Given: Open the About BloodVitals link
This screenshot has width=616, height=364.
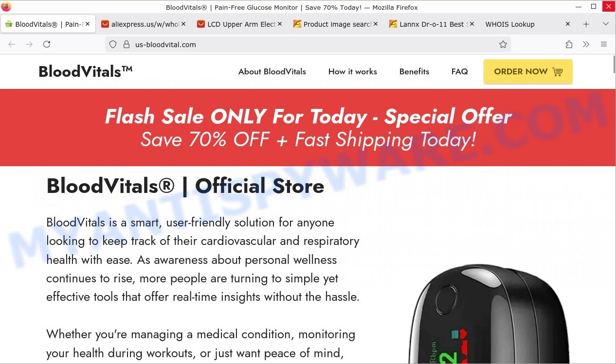Looking at the screenshot, I should pyautogui.click(x=272, y=71).
